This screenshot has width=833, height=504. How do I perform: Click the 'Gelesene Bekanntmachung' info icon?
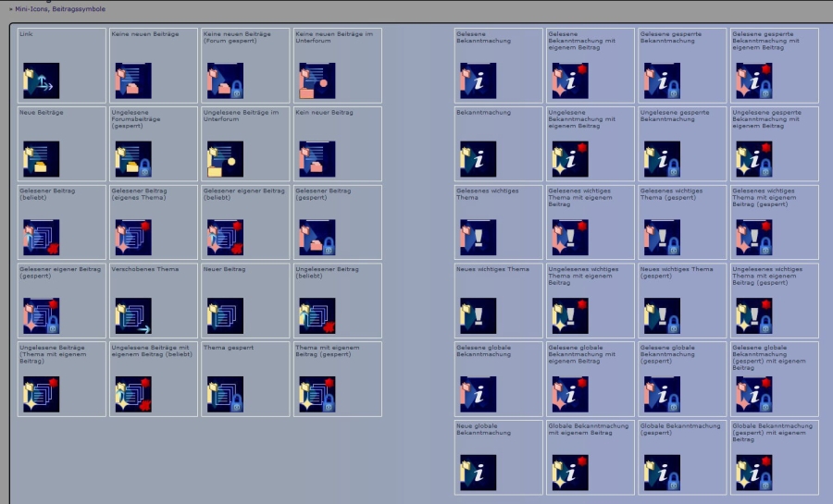[x=478, y=80]
